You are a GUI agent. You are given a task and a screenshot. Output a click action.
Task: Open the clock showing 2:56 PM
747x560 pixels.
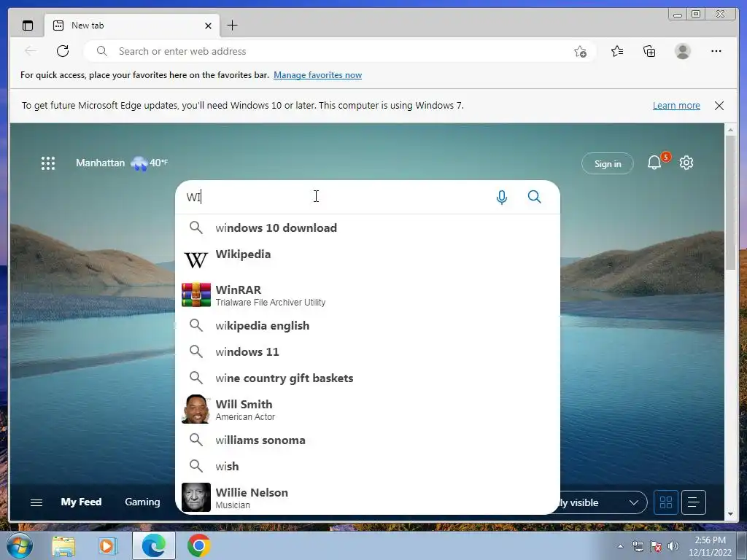(710, 546)
